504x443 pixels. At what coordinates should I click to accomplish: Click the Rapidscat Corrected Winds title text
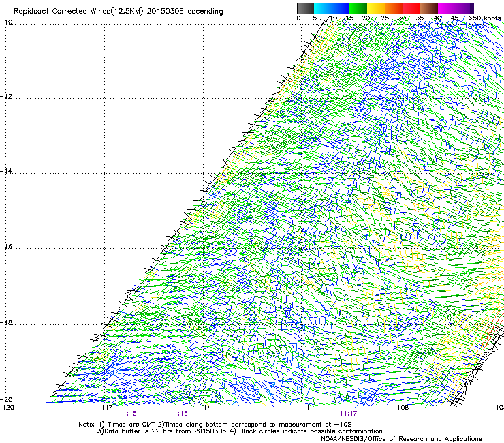119,12
